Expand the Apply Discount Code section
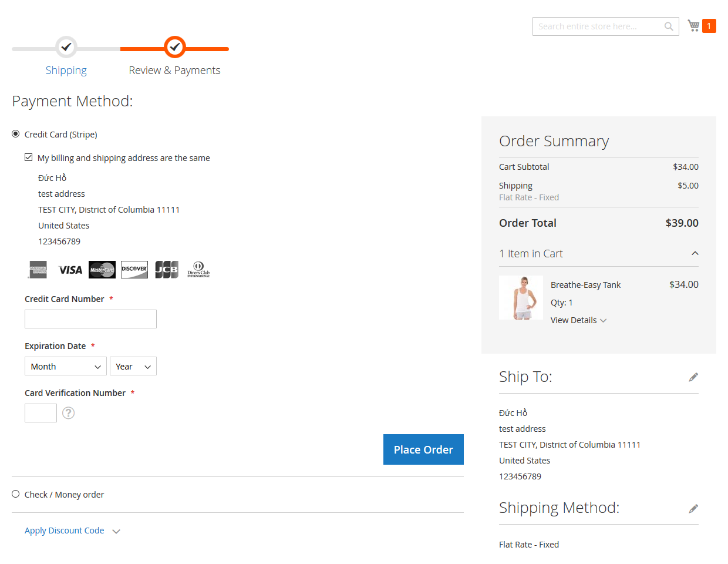The image size is (728, 564). [64, 530]
